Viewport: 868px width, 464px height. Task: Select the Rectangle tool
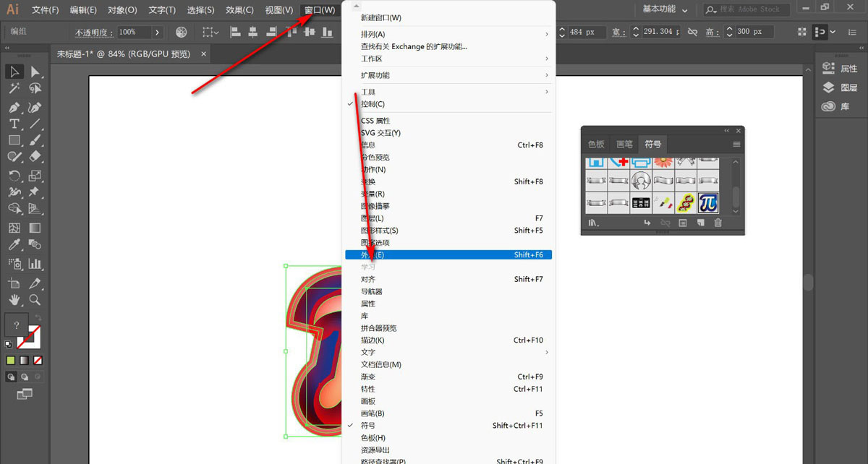[14, 140]
